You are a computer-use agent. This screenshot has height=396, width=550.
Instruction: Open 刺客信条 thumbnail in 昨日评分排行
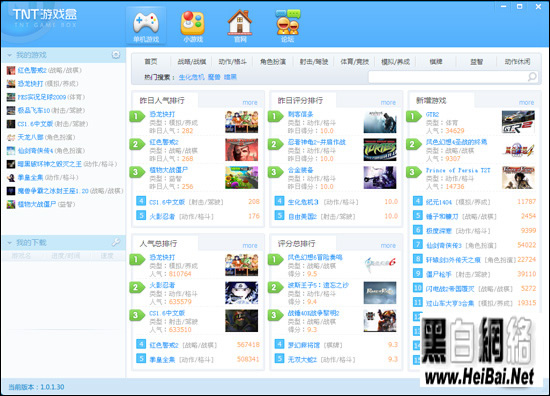pyautogui.click(x=380, y=122)
